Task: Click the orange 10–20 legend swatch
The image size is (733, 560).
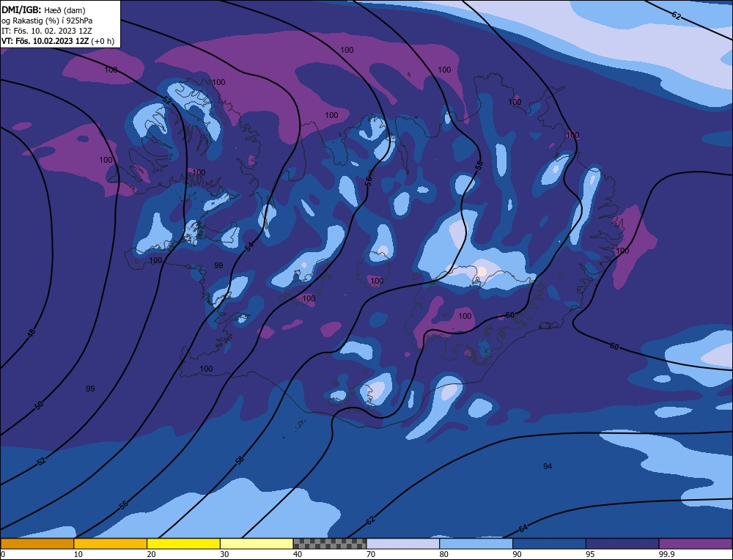Action: (x=111, y=544)
